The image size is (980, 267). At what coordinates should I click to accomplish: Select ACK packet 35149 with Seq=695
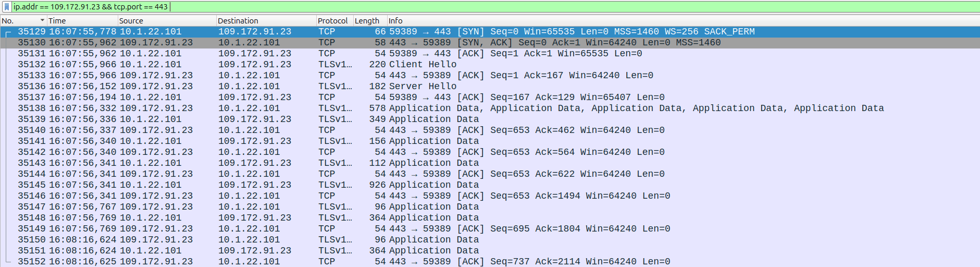click(490, 229)
